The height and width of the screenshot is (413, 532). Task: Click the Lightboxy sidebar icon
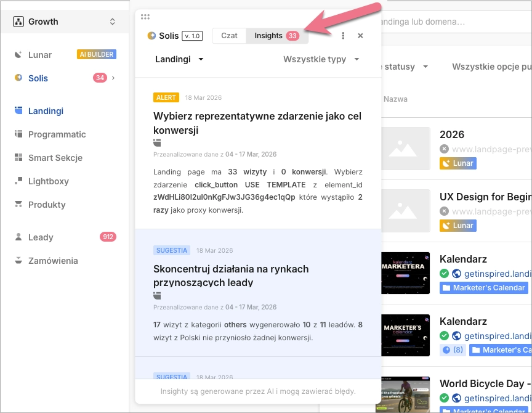[18, 181]
